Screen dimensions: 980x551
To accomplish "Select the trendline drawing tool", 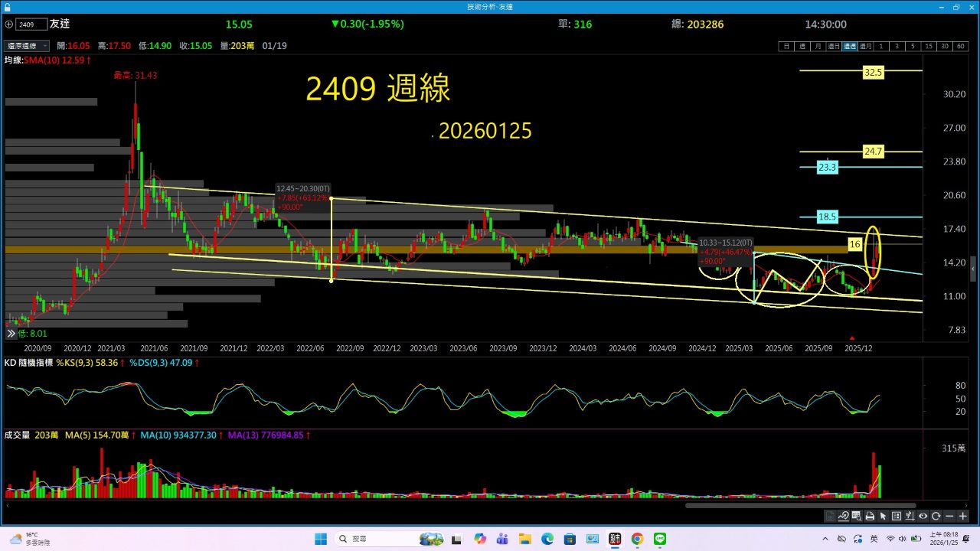I will (x=844, y=517).
